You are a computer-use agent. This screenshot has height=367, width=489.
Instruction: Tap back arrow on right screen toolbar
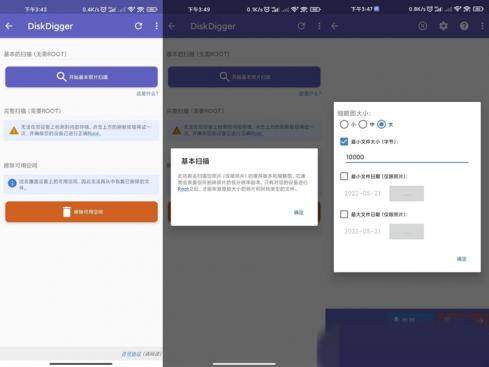coord(335,26)
